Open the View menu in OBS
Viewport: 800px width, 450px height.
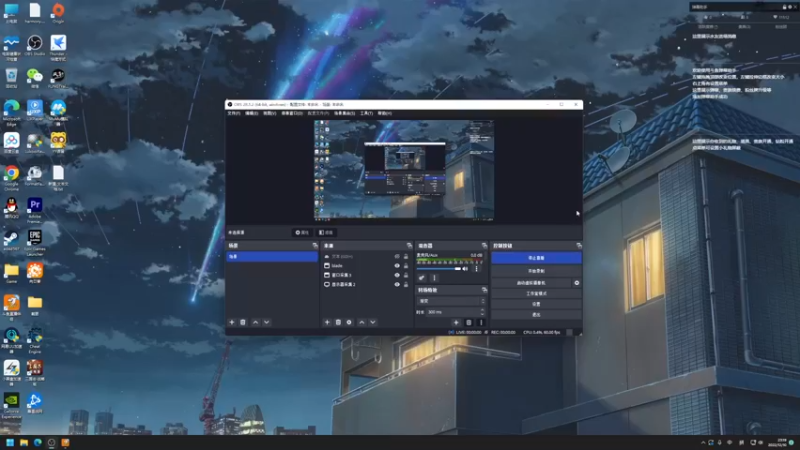269,113
